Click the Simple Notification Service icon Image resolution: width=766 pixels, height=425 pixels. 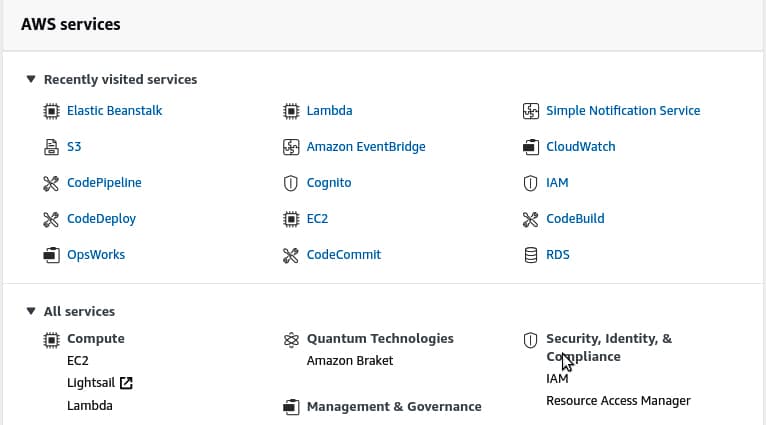[x=531, y=111]
